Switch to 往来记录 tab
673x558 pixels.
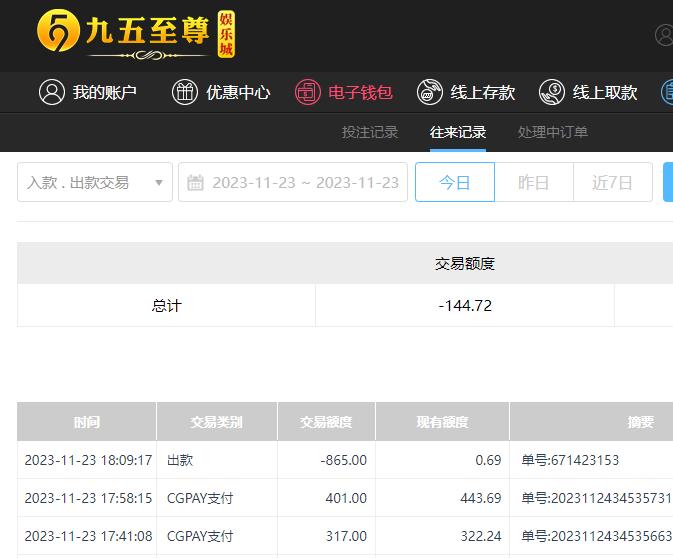pyautogui.click(x=458, y=132)
